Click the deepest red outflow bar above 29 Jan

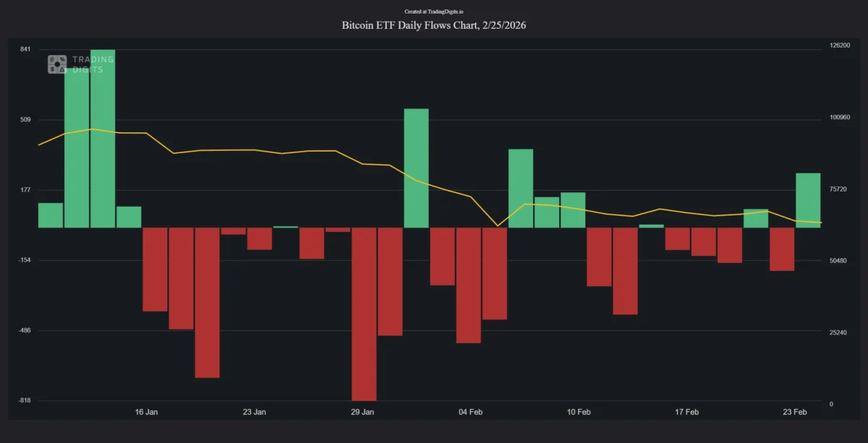click(364, 314)
